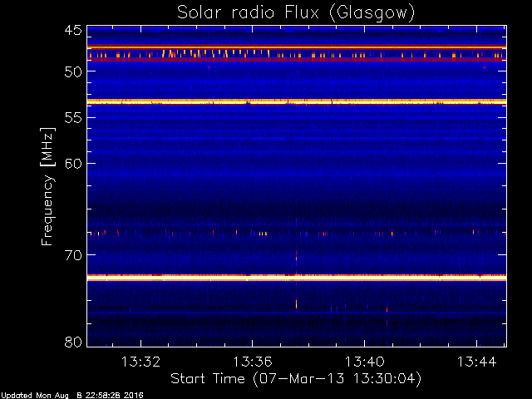Viewport: 532px width, 399px height.
Task: Click the bright emission band near 53 MHz
Action: click(297, 101)
